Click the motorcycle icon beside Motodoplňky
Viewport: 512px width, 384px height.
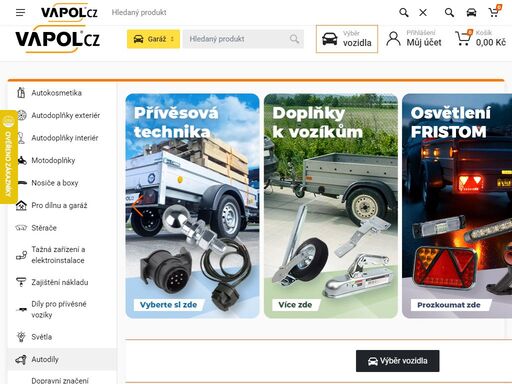click(x=22, y=160)
